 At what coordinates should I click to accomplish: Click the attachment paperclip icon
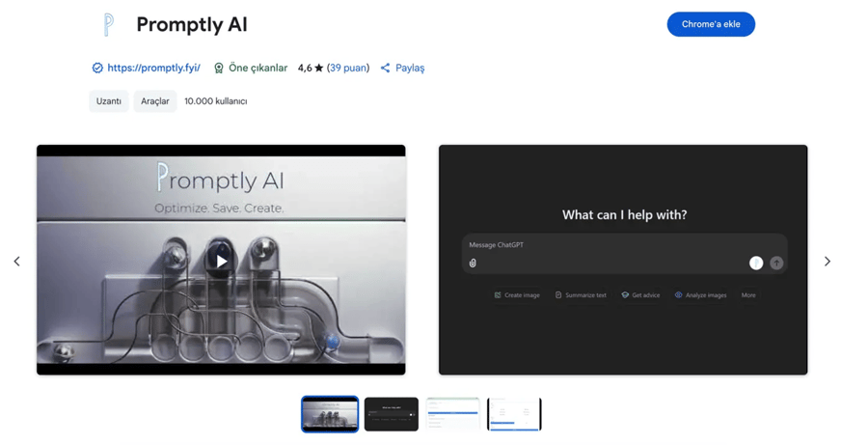click(x=473, y=264)
